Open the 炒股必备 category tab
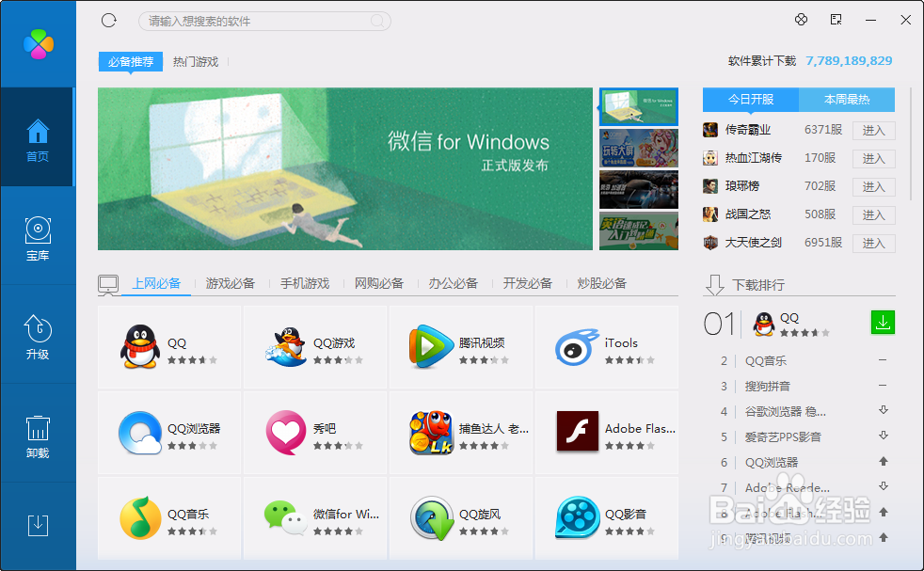This screenshot has width=924, height=571. click(x=601, y=283)
